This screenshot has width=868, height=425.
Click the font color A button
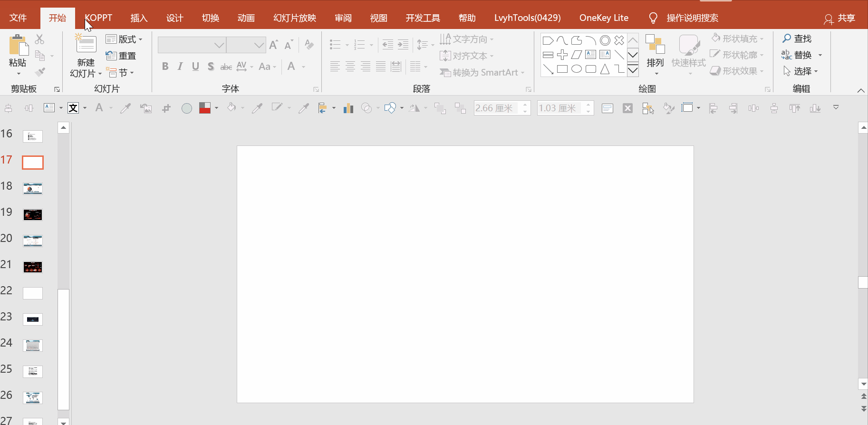click(291, 67)
